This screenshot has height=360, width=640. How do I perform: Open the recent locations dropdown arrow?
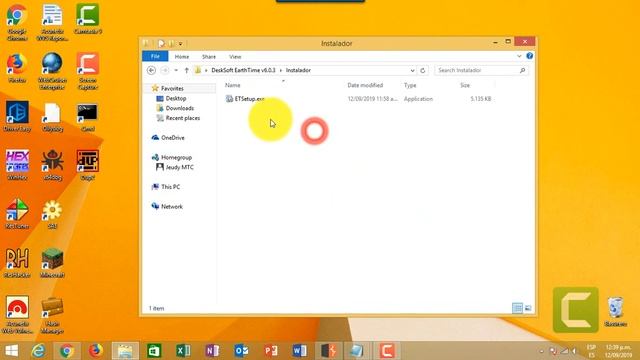click(x=176, y=70)
